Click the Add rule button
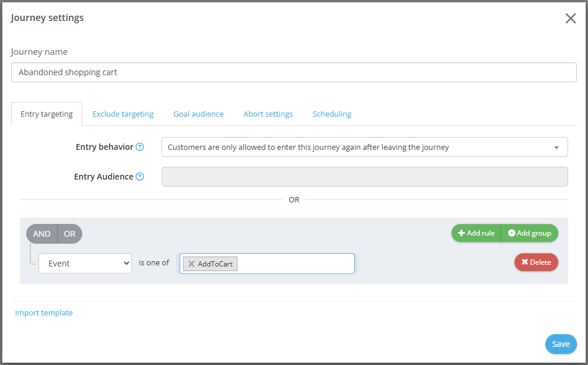Viewport: 588px width, 365px height. tap(476, 233)
